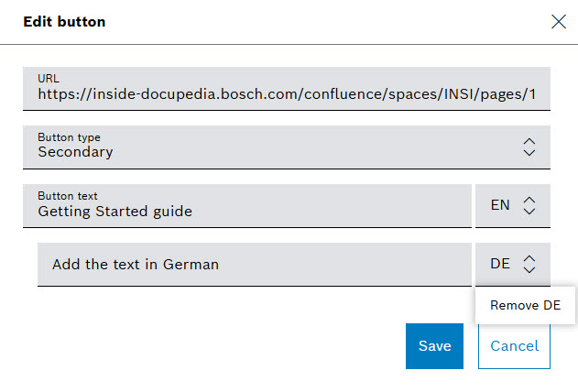The image size is (578, 392).
Task: Save the button changes
Action: coord(434,346)
